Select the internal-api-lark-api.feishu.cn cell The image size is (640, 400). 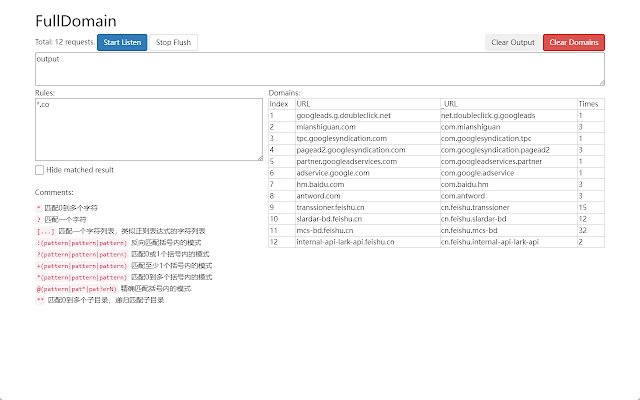click(368, 242)
